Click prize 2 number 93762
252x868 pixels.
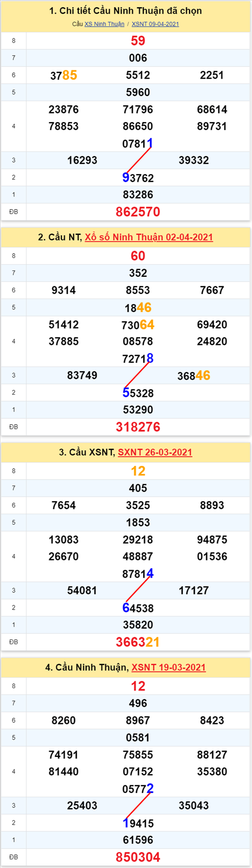coord(138,178)
